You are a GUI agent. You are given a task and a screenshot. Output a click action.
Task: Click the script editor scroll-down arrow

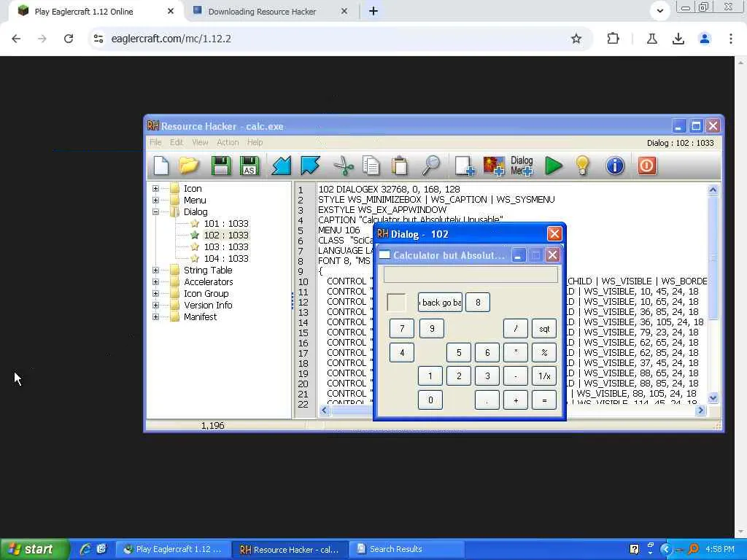pos(713,397)
